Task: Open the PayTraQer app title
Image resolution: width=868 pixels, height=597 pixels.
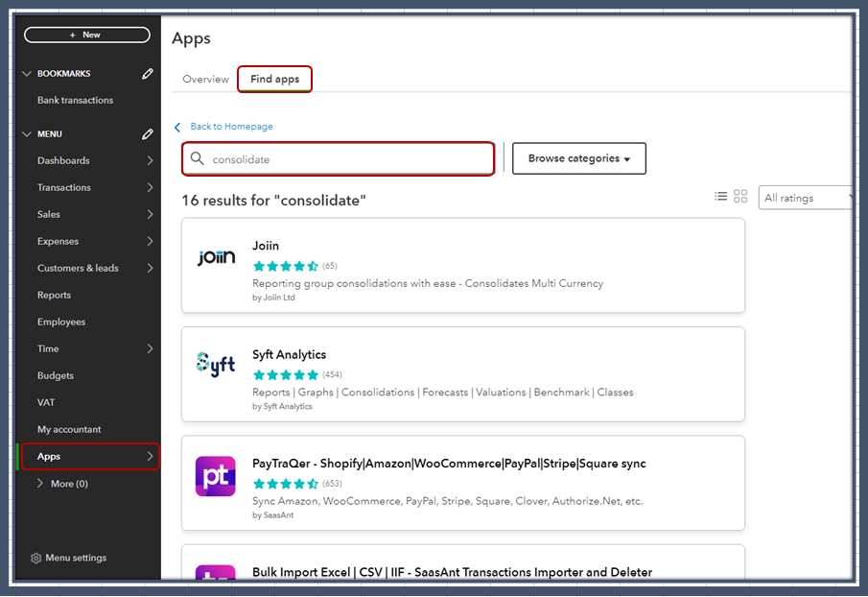Action: [x=449, y=464]
